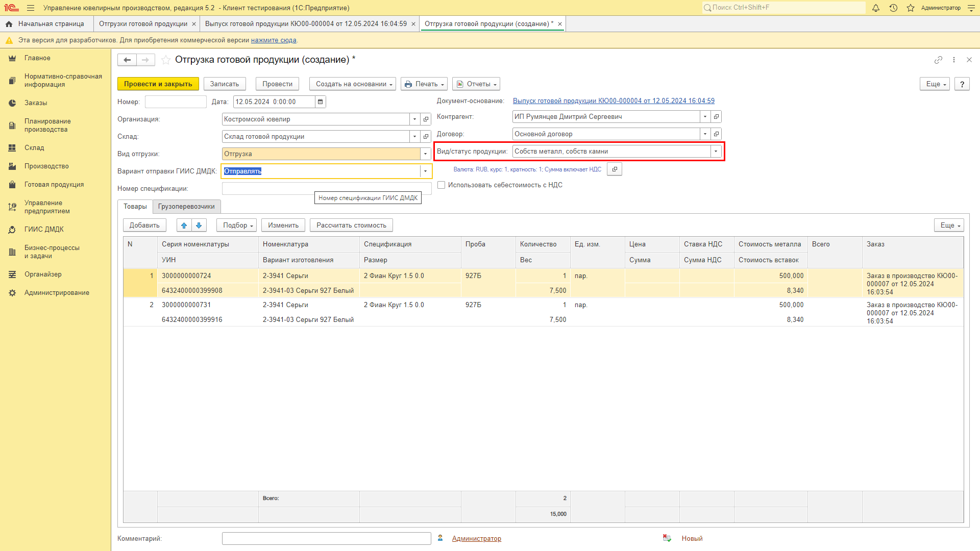Click the back navigation arrow

[127, 60]
